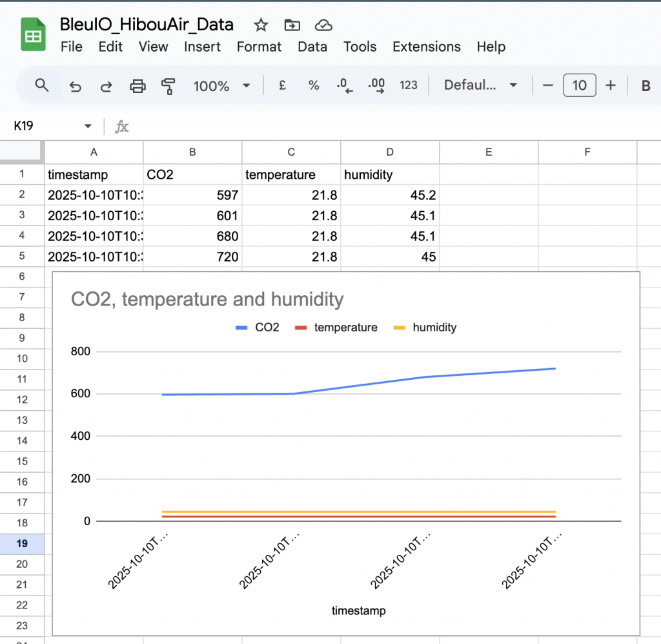Increase font size with plus button

tap(611, 85)
